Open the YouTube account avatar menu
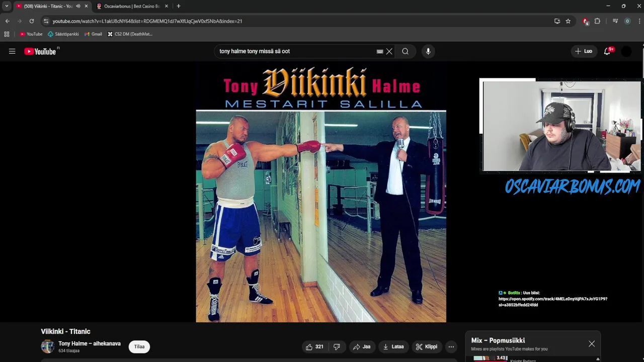The image size is (644, 362). point(626,51)
